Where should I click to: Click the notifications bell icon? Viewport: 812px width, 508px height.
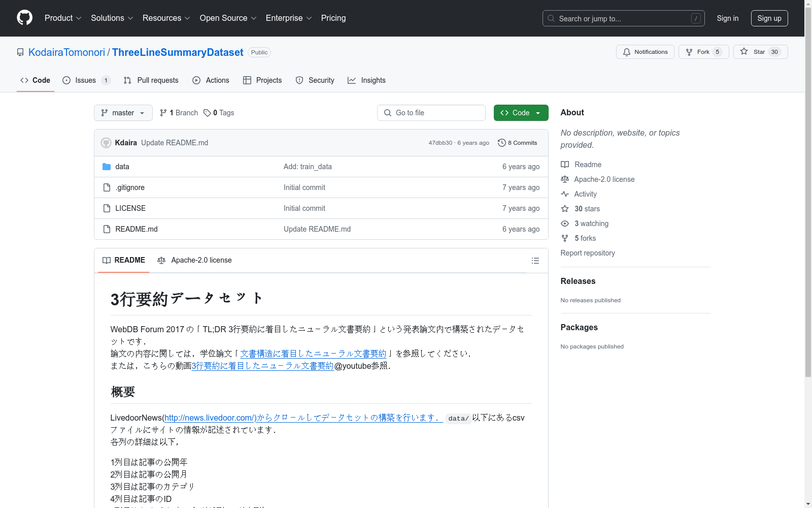click(x=627, y=52)
